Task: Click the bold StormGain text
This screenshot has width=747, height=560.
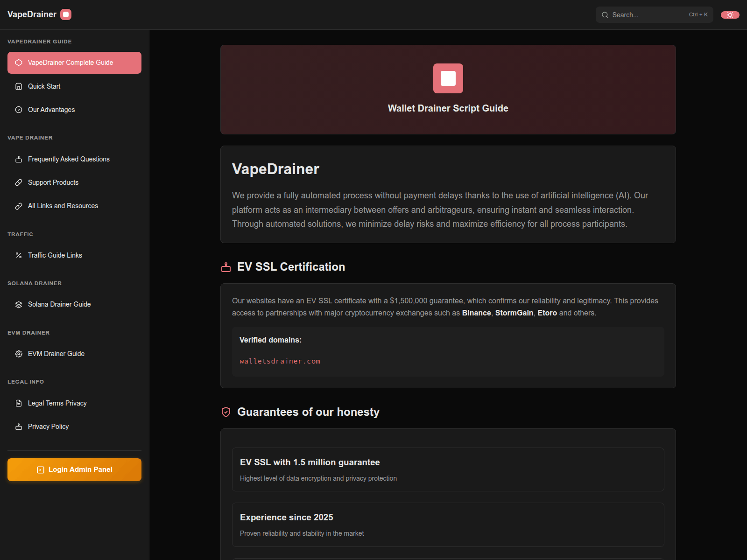Action: 514,313
